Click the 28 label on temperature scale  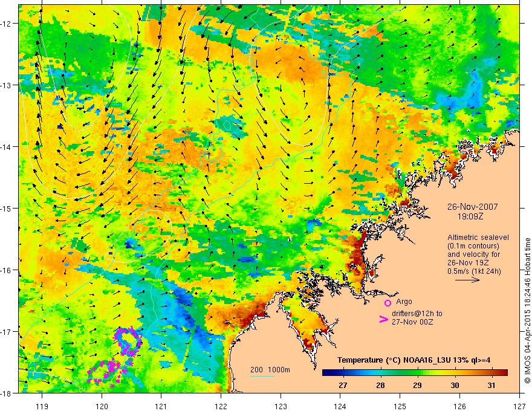point(380,385)
